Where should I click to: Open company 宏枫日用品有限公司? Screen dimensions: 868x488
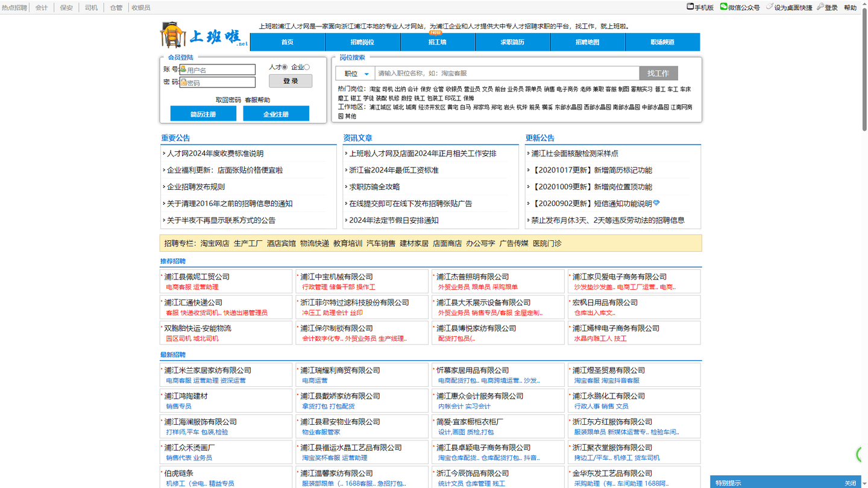(x=605, y=303)
